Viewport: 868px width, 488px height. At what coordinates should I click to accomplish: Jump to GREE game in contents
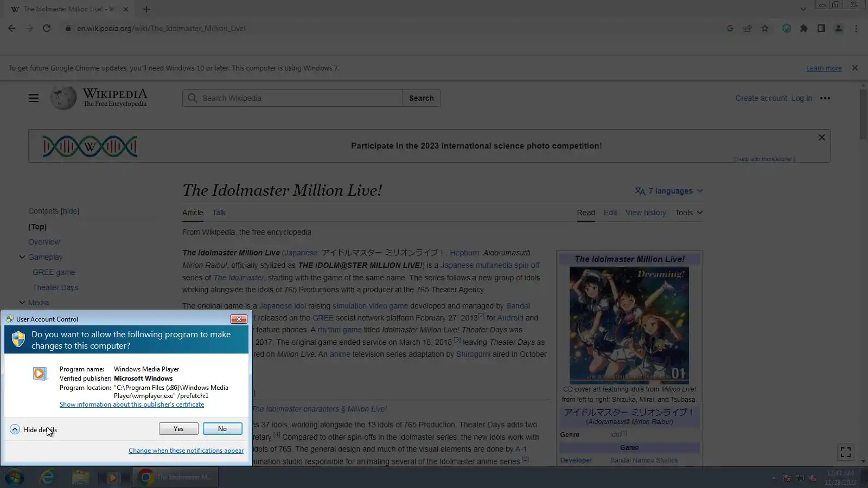point(54,272)
